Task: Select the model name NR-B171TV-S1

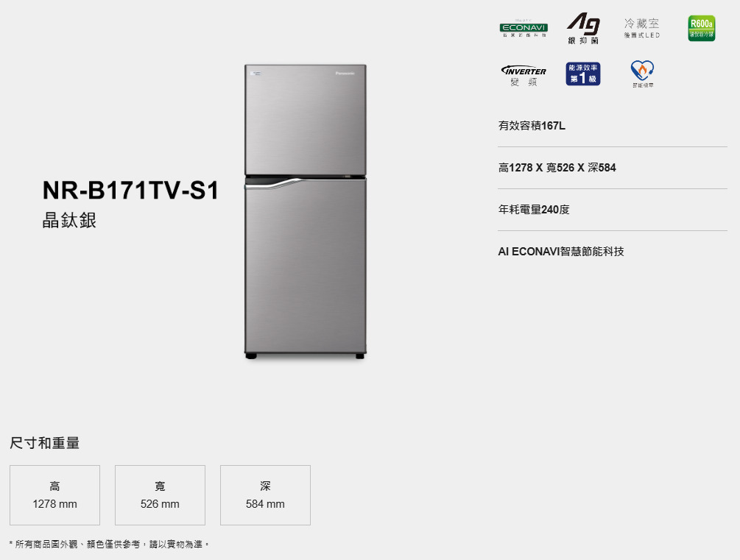Action: pos(131,190)
